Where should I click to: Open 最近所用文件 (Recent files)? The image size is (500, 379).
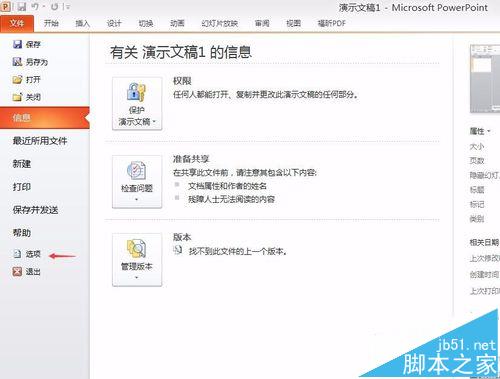(x=40, y=141)
